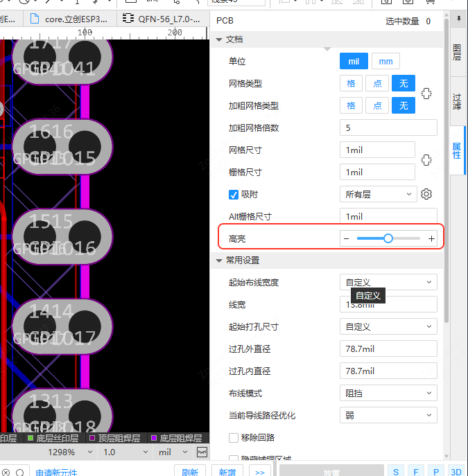
Task: Click the link icon beside 网格尺寸 field
Action: click(x=426, y=160)
